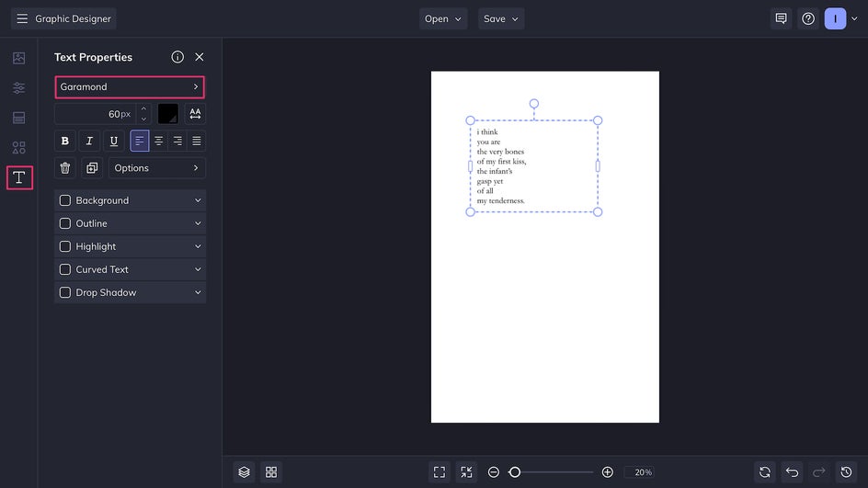Justify the text
868x488 pixels.
(197, 142)
